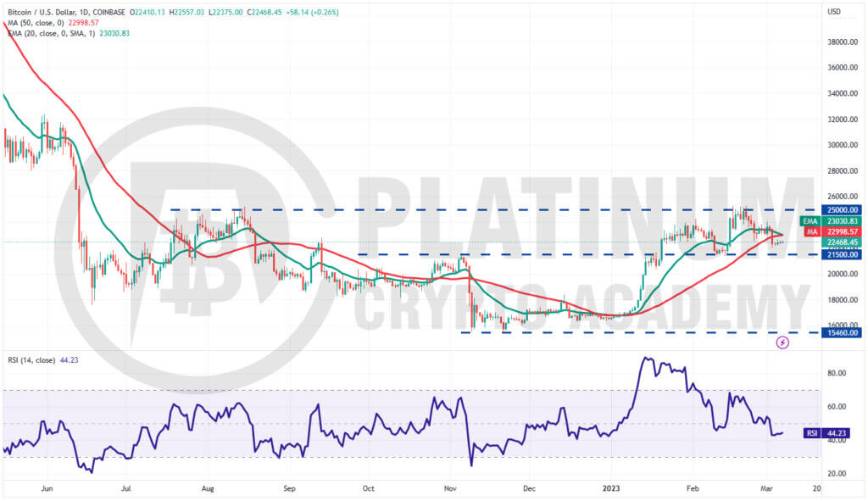Click the 20.00 RSI axis label
The width and height of the screenshot is (868, 501).
click(837, 474)
